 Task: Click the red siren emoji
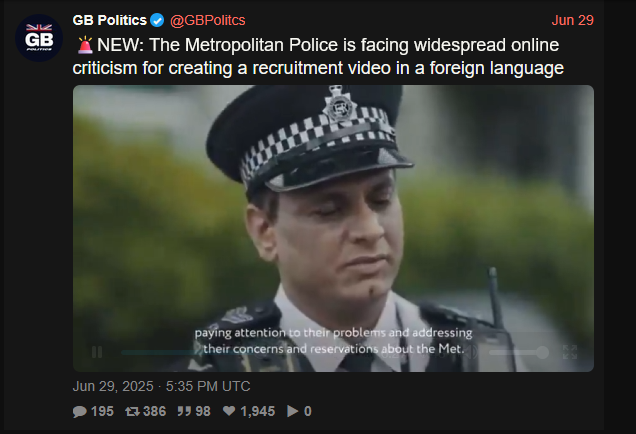pyautogui.click(x=85, y=45)
